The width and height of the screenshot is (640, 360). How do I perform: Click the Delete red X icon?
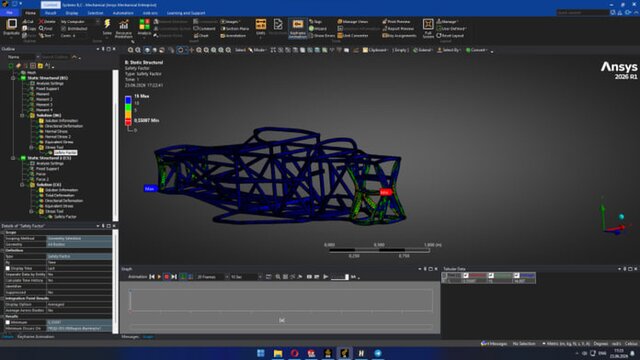coord(42,22)
